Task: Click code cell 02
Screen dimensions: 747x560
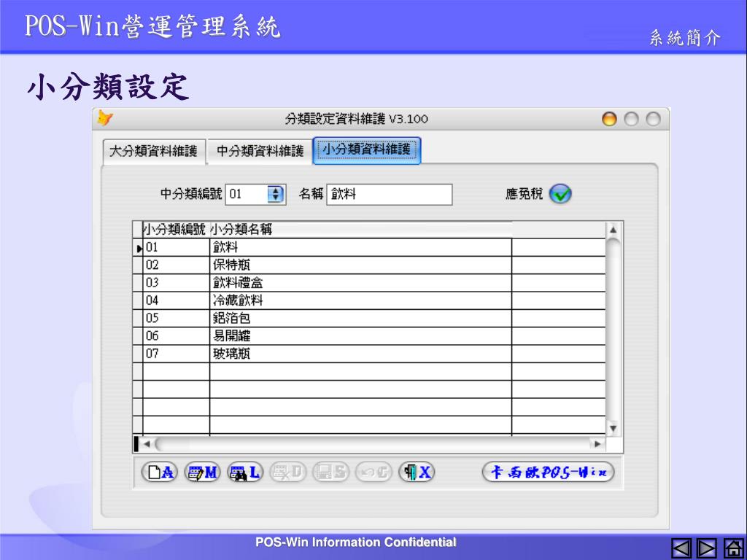Action: (177, 265)
